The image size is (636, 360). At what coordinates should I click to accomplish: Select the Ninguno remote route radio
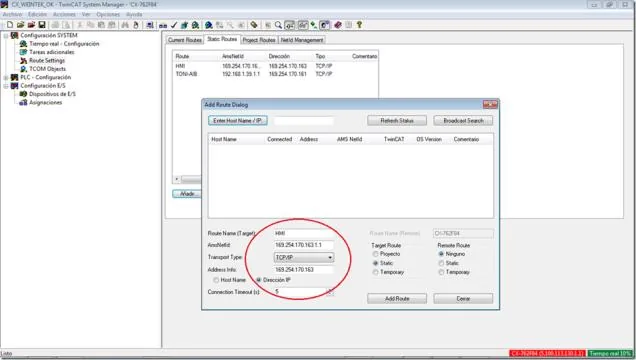pos(441,254)
